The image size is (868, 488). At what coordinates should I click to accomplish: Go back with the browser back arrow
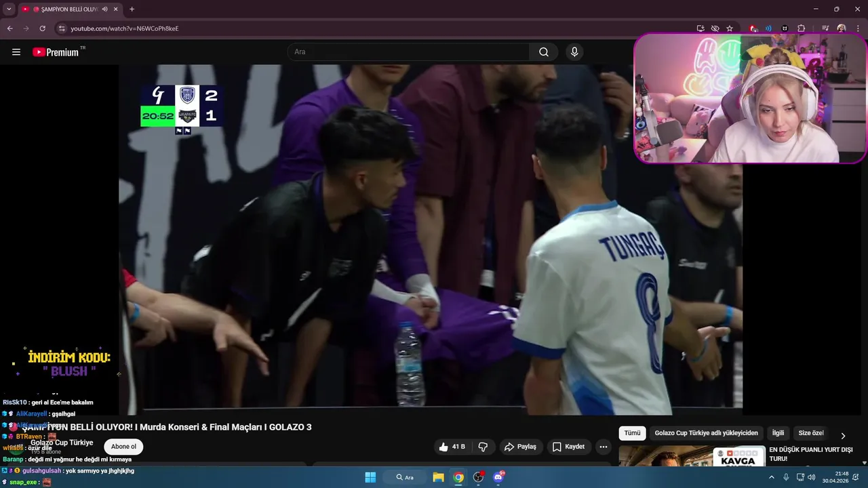pyautogui.click(x=9, y=28)
